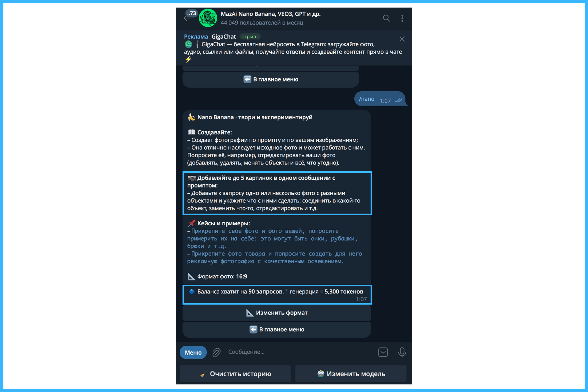The width and height of the screenshot is (588, 392).
Task: Open the three-dot more options menu
Action: pos(402,18)
